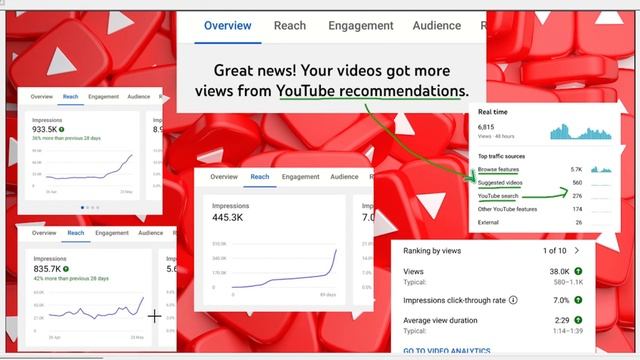Viewport: 640px width, 360px height.
Task: Choose Audience tab in 835.7K impressions card
Action: [150, 233]
